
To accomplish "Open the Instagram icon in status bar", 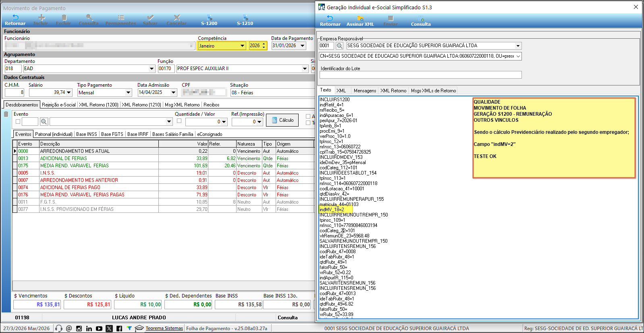I will point(79,329).
